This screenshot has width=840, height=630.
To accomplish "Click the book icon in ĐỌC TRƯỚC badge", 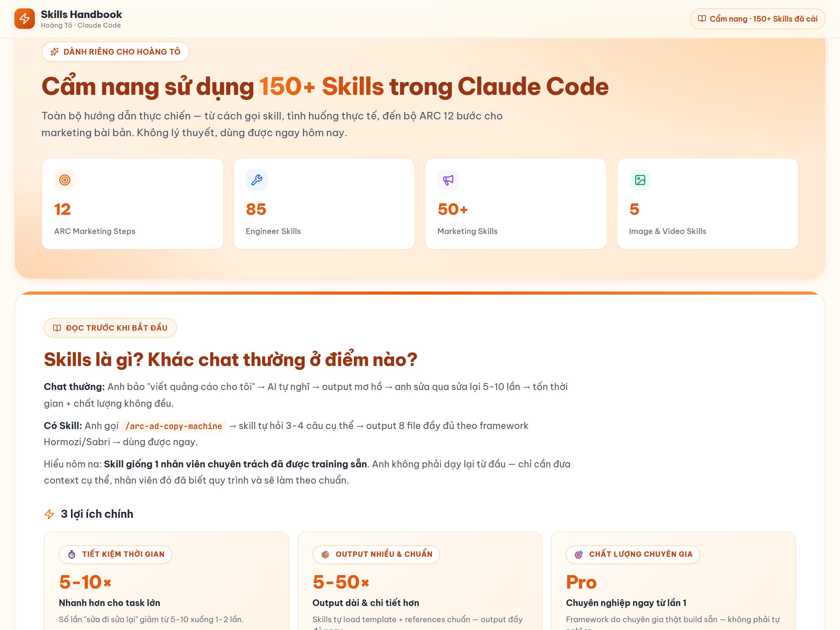I will (x=57, y=328).
